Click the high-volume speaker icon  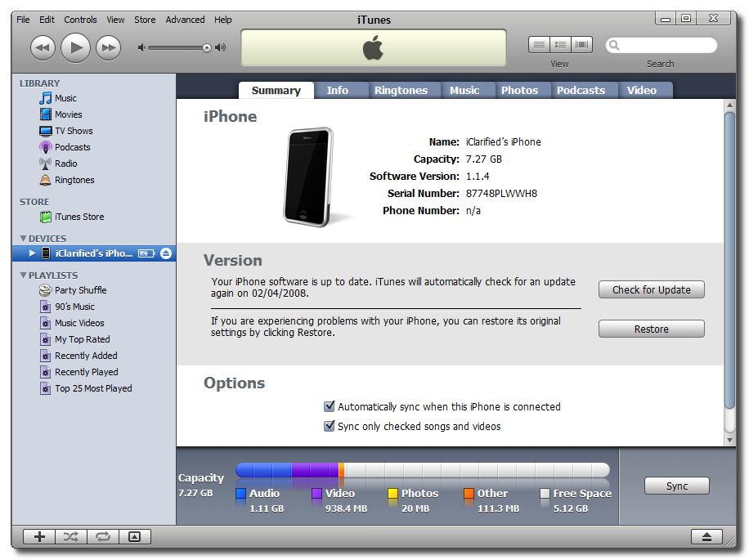pyautogui.click(x=220, y=47)
